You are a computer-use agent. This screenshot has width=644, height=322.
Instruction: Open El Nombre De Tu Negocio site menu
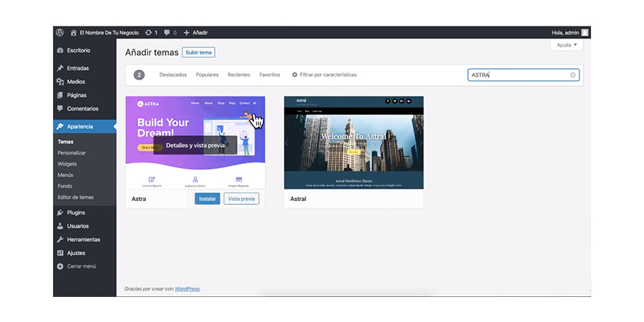click(104, 32)
